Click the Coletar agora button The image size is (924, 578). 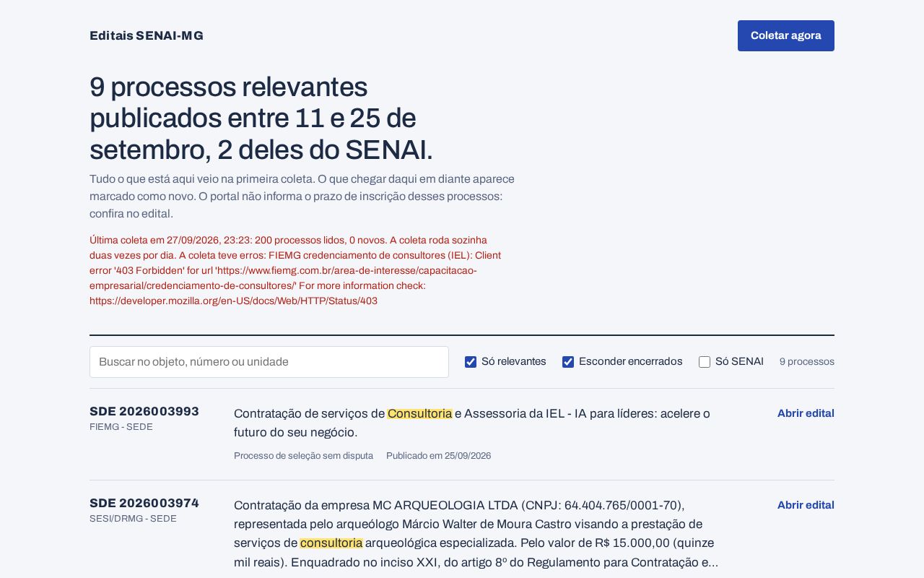pos(786,35)
